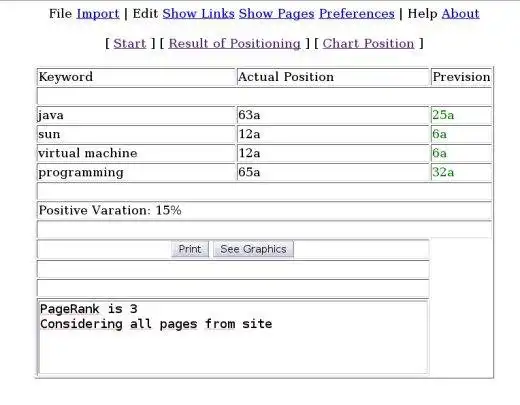This screenshot has height=405, width=520.
Task: Select the 'virtual machine' keyword cell
Action: (136, 153)
